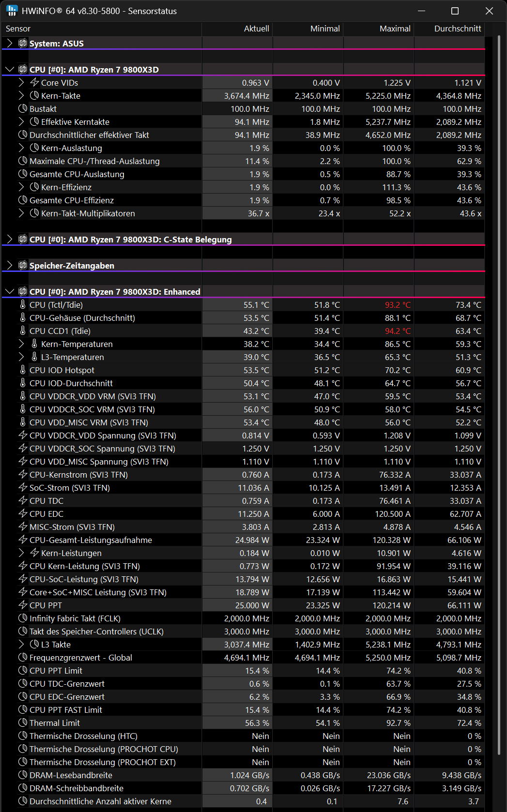Screen dimensions: 507x812
Task: Expand the Kern-Takte row
Action: (21, 96)
